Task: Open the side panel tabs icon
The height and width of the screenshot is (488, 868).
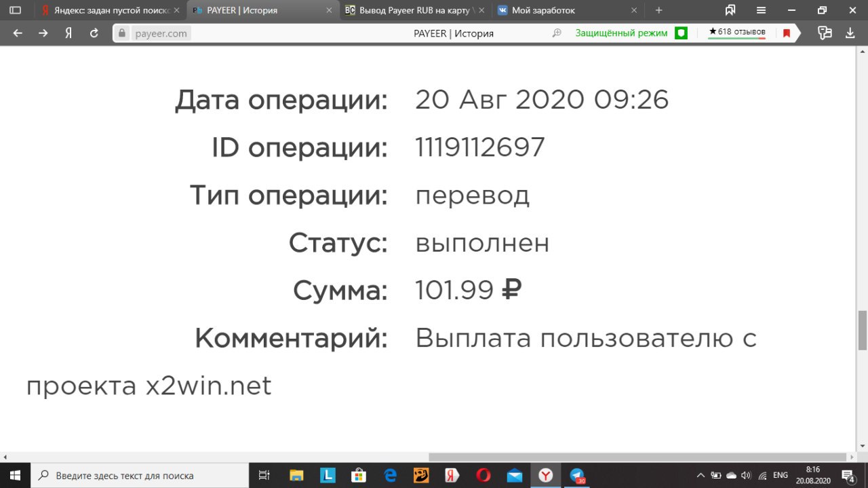Action: 15,11
